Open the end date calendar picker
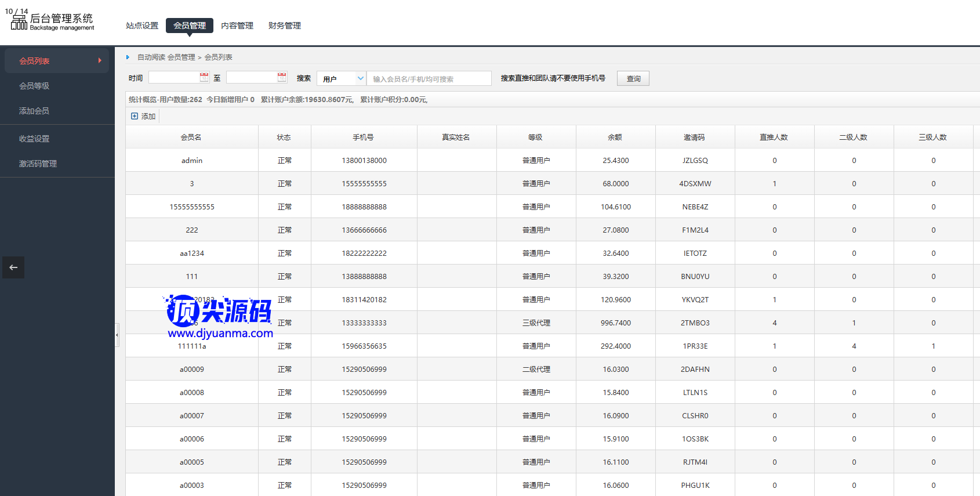The height and width of the screenshot is (496, 980). click(x=282, y=77)
